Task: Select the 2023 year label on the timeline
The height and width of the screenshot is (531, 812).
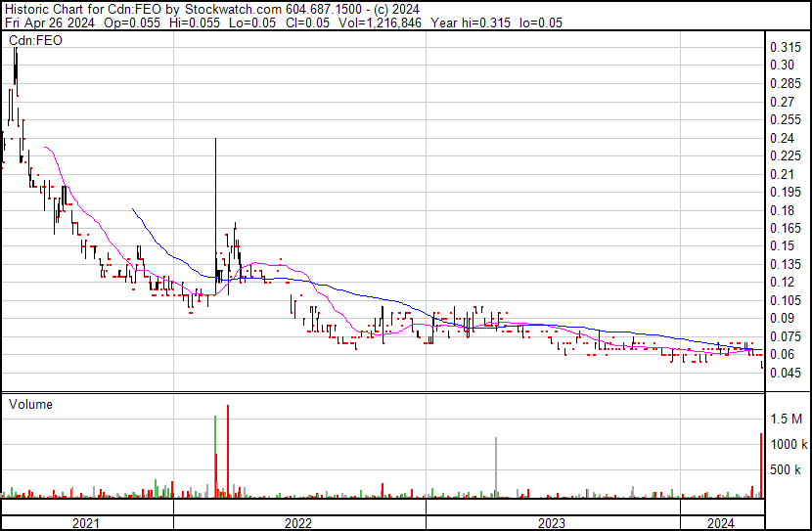Action: coord(553,523)
